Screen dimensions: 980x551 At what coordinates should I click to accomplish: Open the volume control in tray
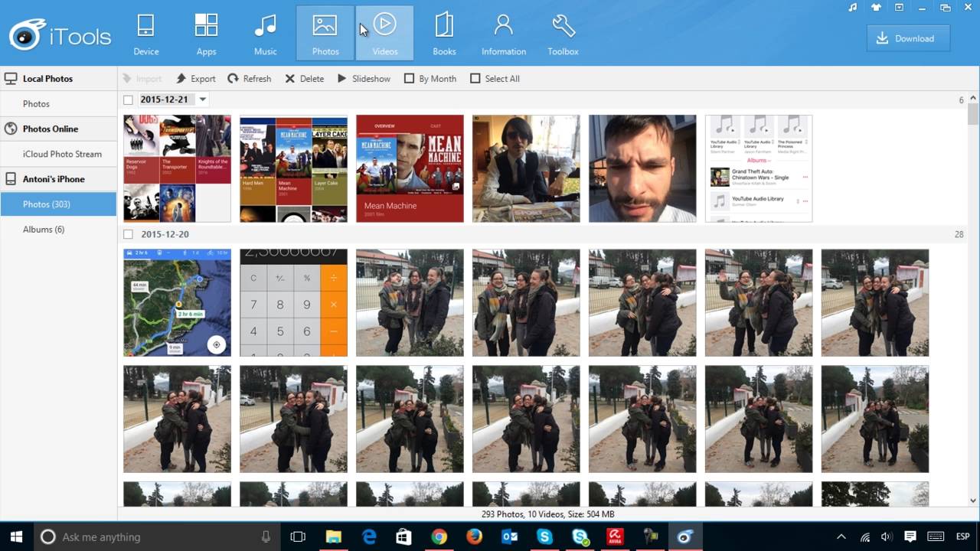(887, 536)
